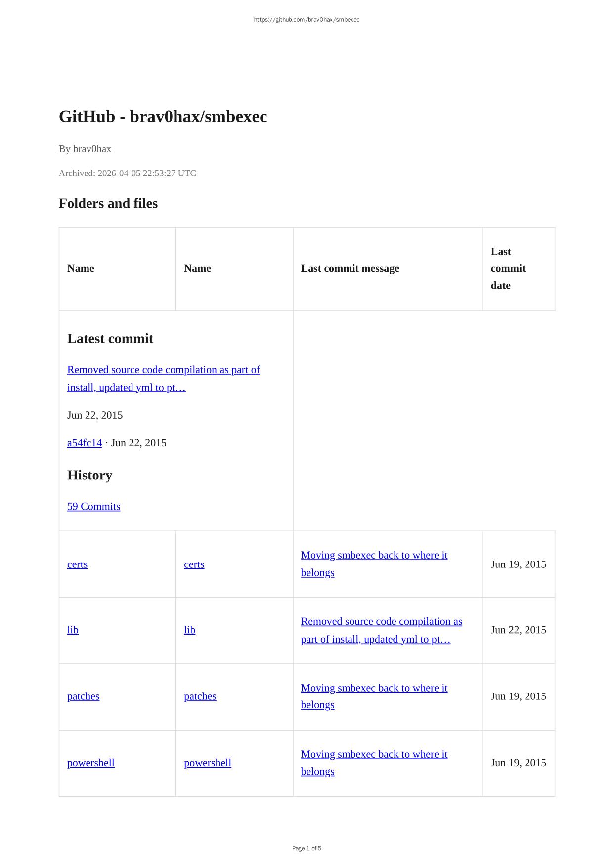Open the patches folder in second column
This screenshot has width=614, height=868.
click(200, 696)
